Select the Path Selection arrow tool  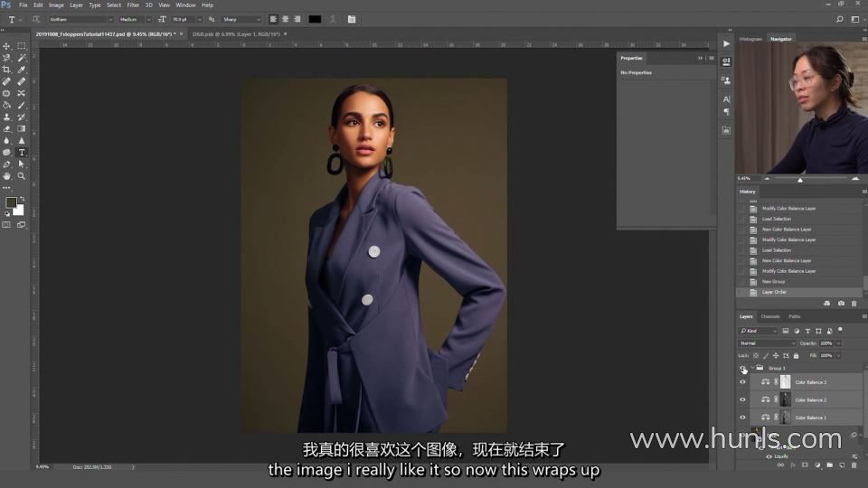coord(21,164)
